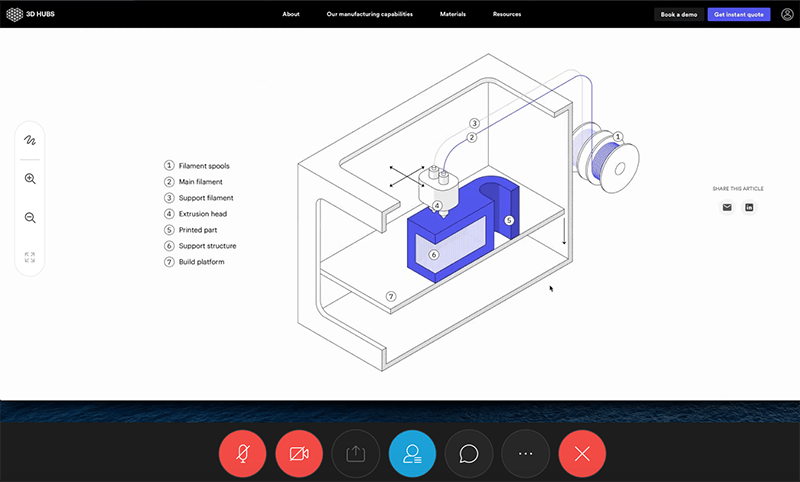
Task: Click the 3D Hubs logo
Action: (32, 14)
